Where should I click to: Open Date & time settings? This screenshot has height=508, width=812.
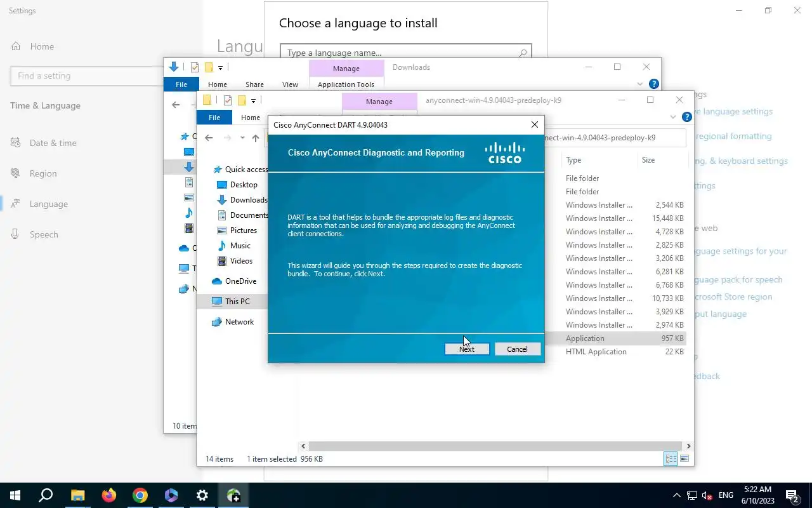click(x=53, y=143)
